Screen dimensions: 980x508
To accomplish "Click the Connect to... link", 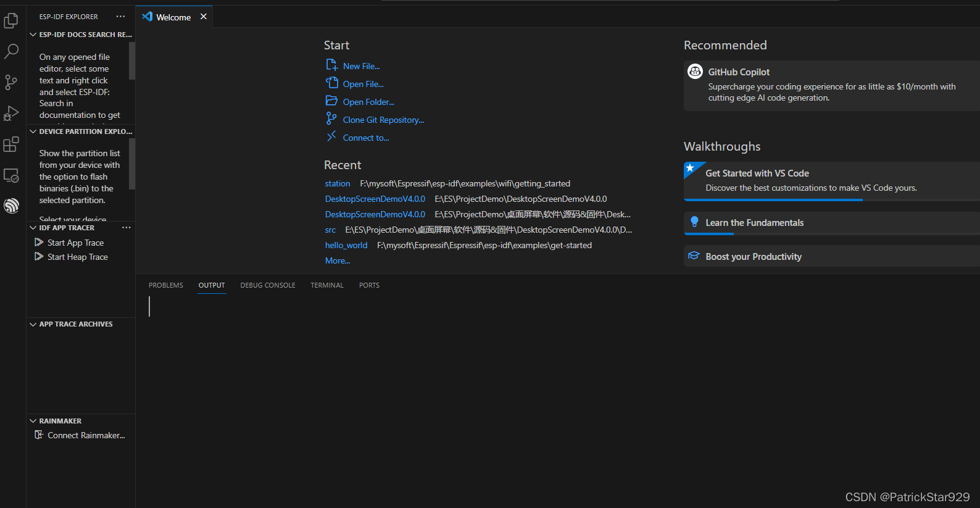I will 366,138.
